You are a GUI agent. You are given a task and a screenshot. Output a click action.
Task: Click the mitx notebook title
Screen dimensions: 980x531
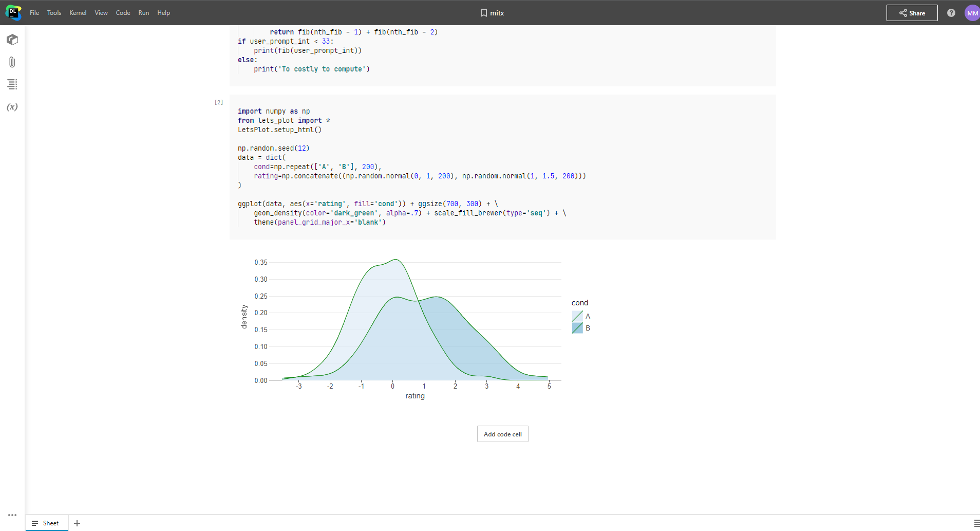point(497,13)
